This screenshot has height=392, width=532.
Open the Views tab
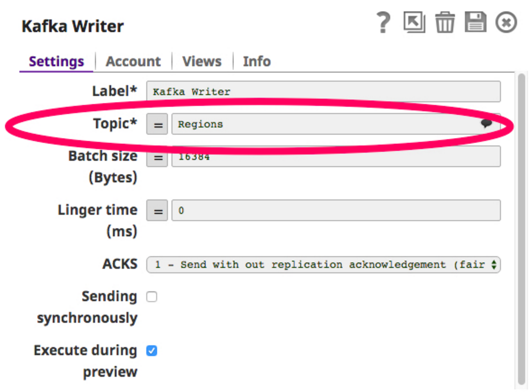tap(202, 61)
